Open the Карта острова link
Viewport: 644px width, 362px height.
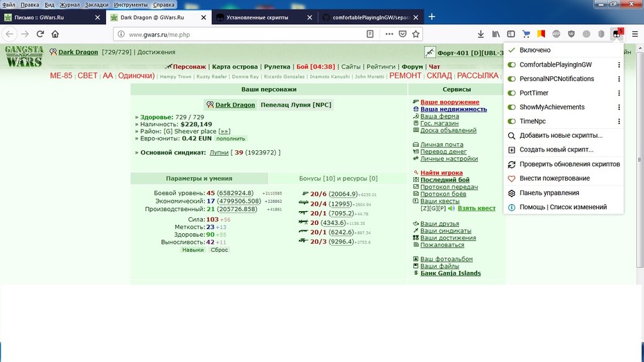pyautogui.click(x=235, y=66)
